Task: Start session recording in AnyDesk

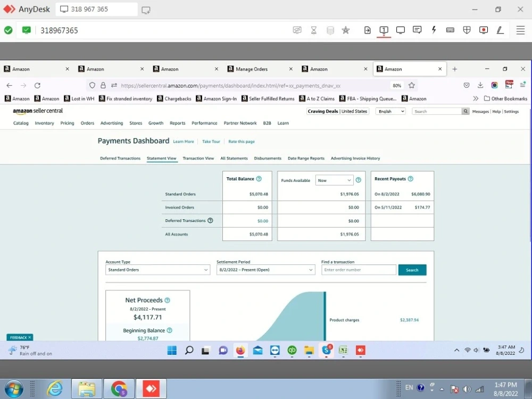Action: click(483, 30)
